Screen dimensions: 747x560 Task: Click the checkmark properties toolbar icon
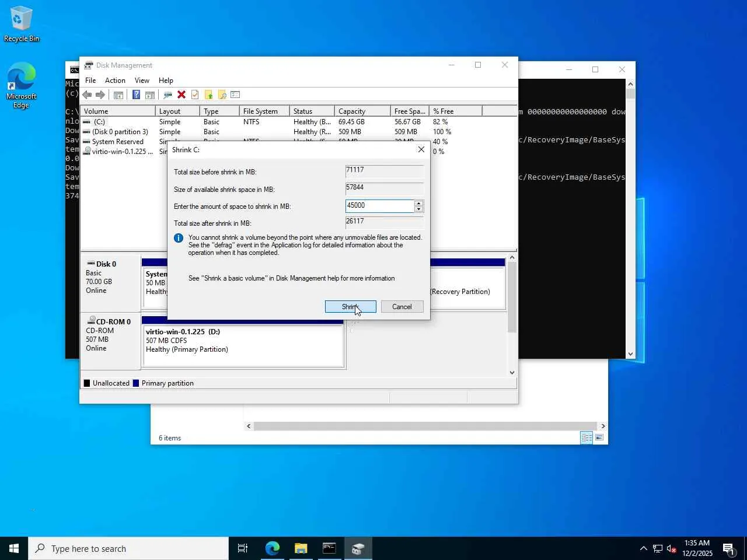click(x=195, y=95)
